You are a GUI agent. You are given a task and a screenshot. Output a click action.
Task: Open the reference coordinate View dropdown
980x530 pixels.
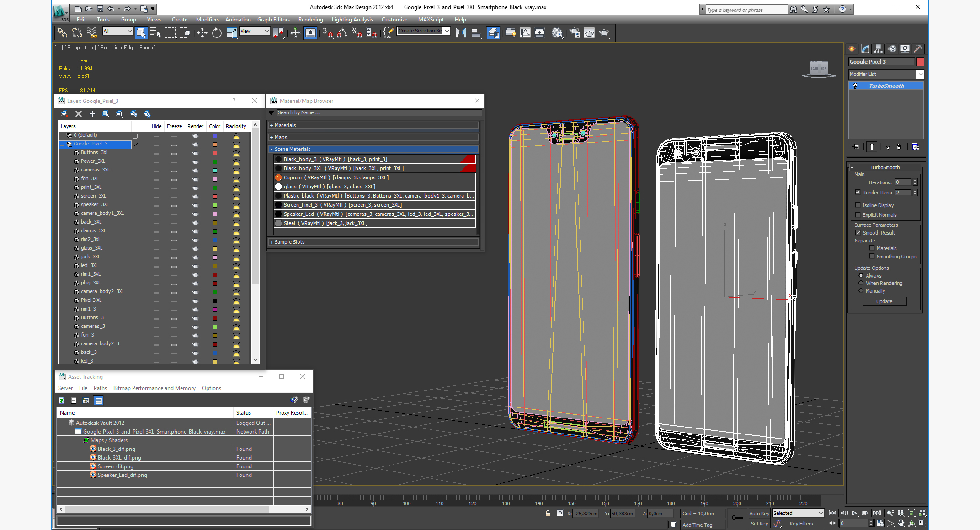(x=255, y=31)
